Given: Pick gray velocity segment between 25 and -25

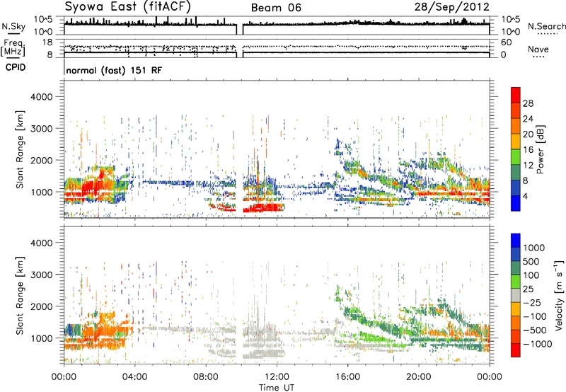Looking at the screenshot, I should click(516, 295).
